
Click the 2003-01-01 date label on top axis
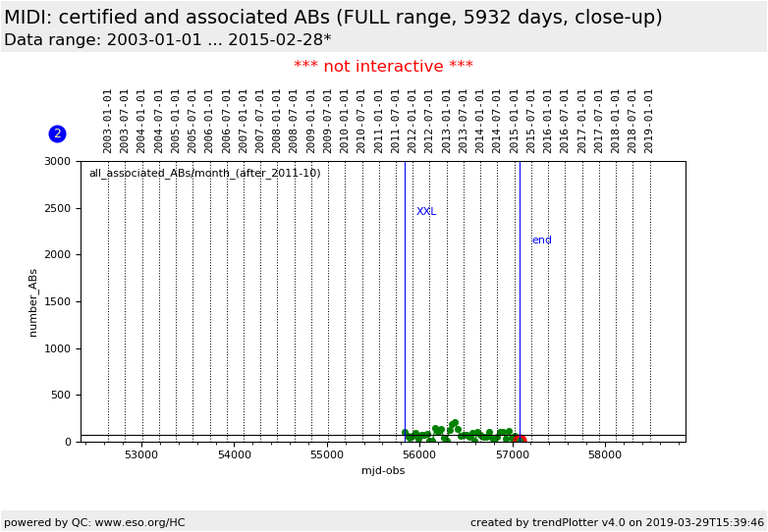tap(108, 120)
